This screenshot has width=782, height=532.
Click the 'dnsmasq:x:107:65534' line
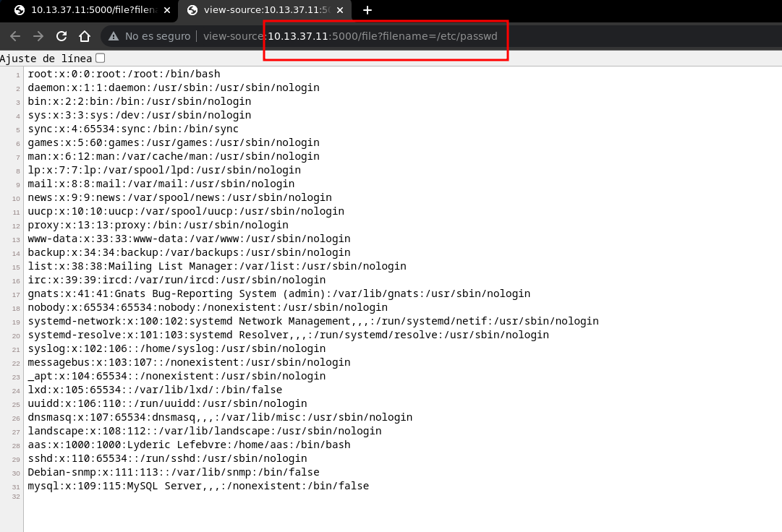[x=220, y=417]
